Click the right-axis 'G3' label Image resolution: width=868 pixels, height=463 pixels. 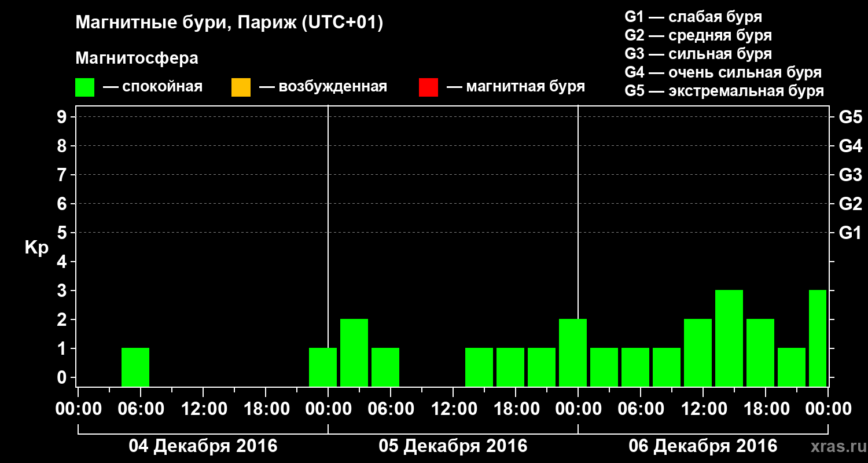coord(850,175)
